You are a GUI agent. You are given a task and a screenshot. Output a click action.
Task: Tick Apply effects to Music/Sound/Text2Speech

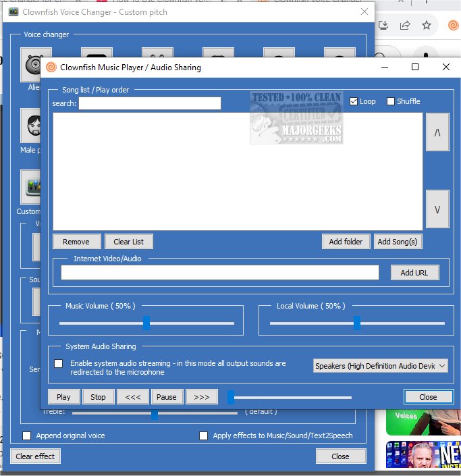coord(203,436)
